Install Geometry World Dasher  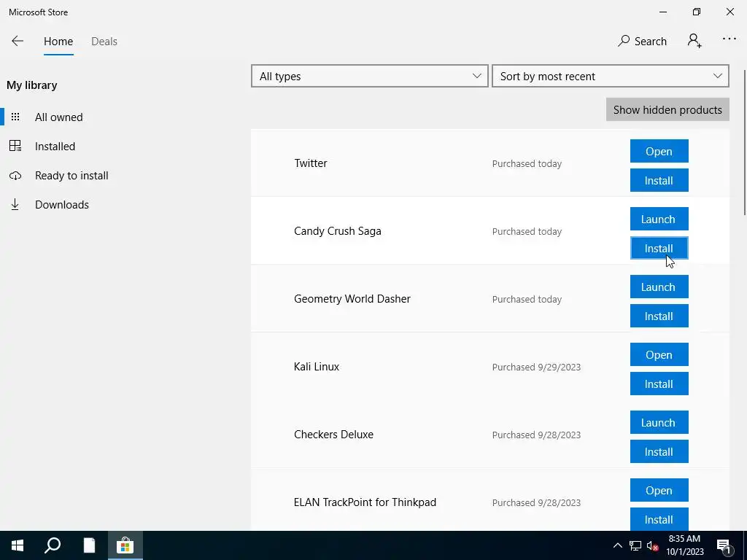(659, 316)
